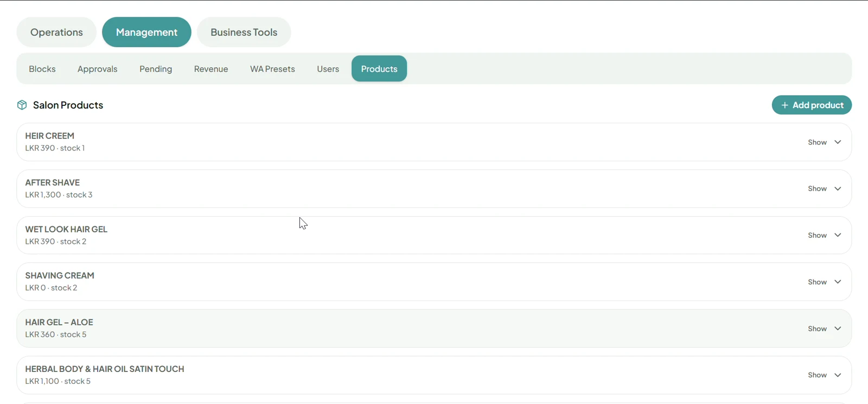Image resolution: width=868 pixels, height=404 pixels.
Task: Expand HAIR GEL – ALOE chevron
Action: pyautogui.click(x=838, y=329)
